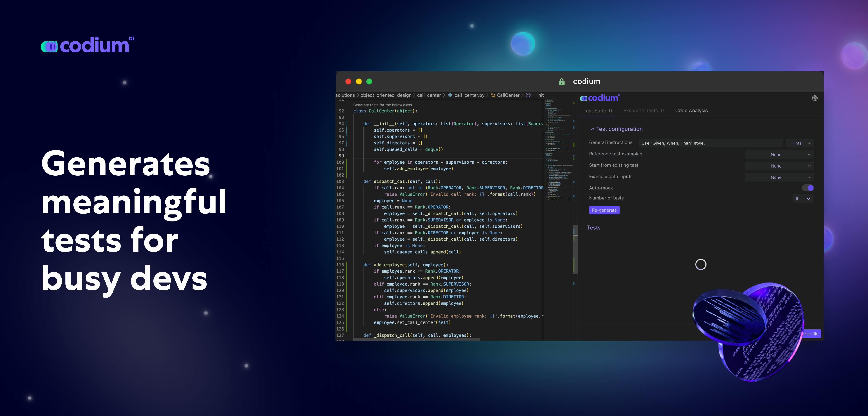Viewport: 868px width, 416px height.
Task: Select the object_oriented_design breadcrumb
Action: (386, 95)
